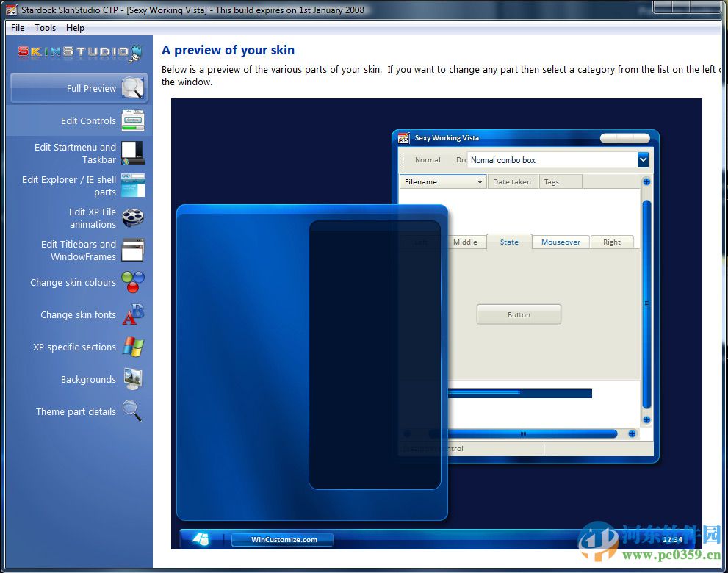Click the blue horizontal scrollbar in preview

point(522,433)
